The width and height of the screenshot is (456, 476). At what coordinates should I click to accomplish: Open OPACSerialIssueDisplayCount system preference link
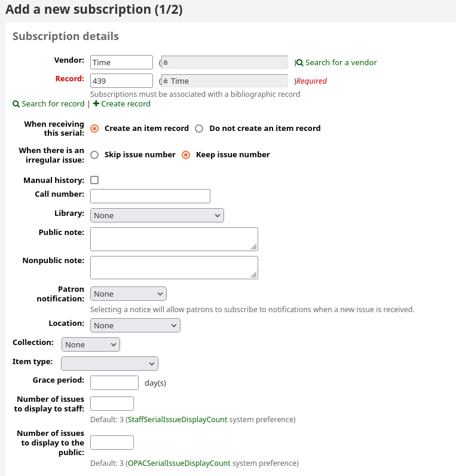[x=179, y=463]
